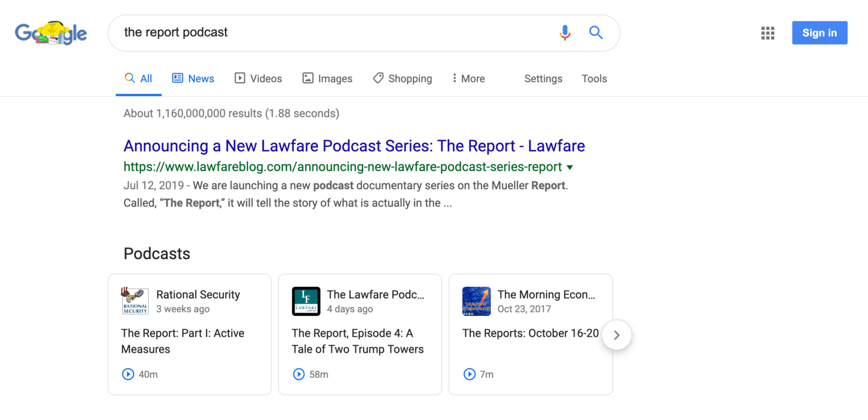Select the News tab
Image resolution: width=868 pixels, height=420 pixels.
point(200,78)
